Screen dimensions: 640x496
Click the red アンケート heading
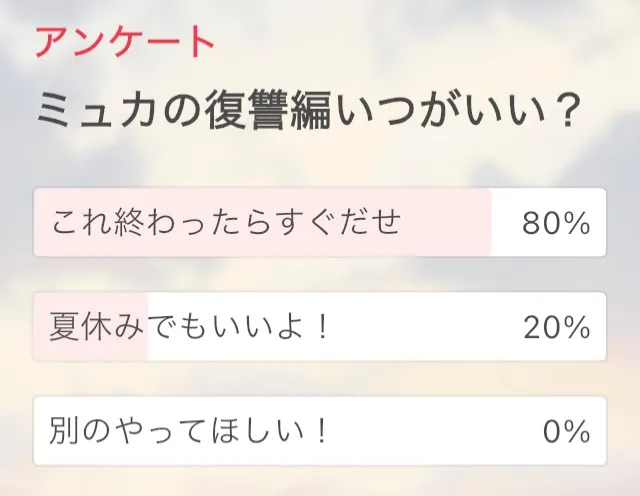click(x=125, y=42)
